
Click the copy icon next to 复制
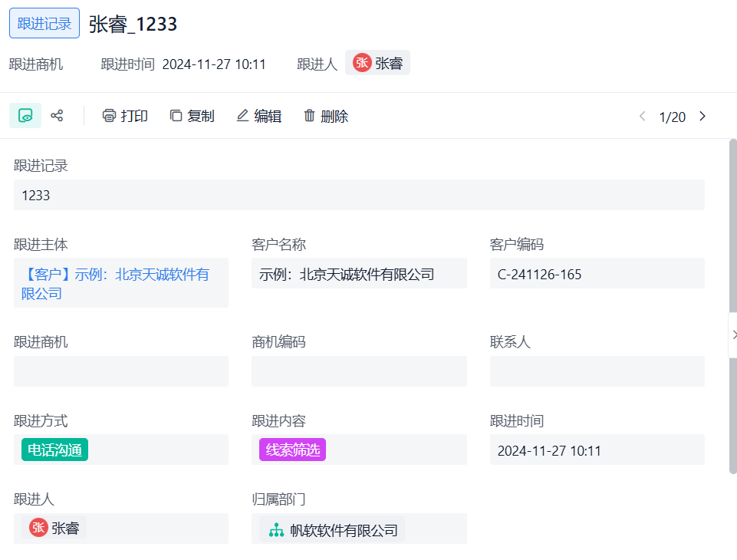pyautogui.click(x=176, y=116)
